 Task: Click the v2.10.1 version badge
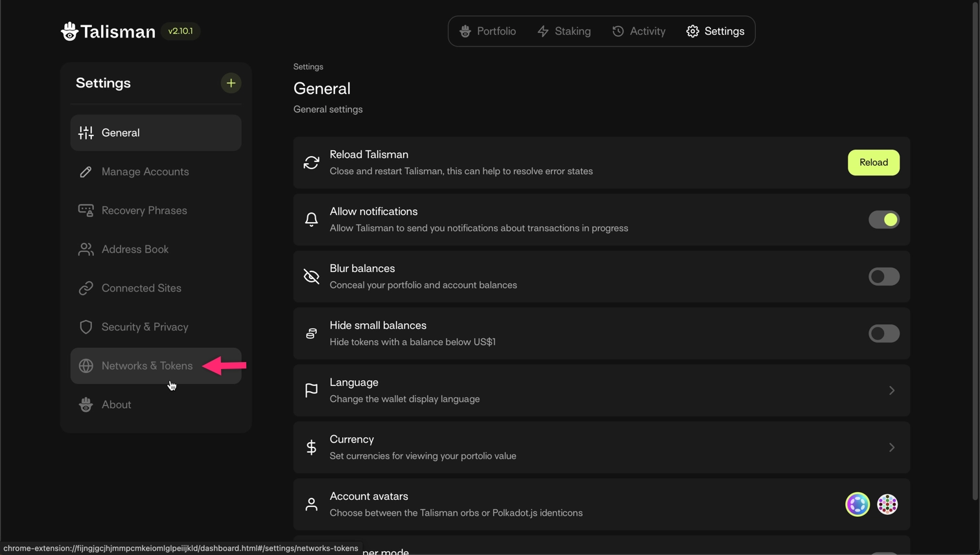(181, 31)
